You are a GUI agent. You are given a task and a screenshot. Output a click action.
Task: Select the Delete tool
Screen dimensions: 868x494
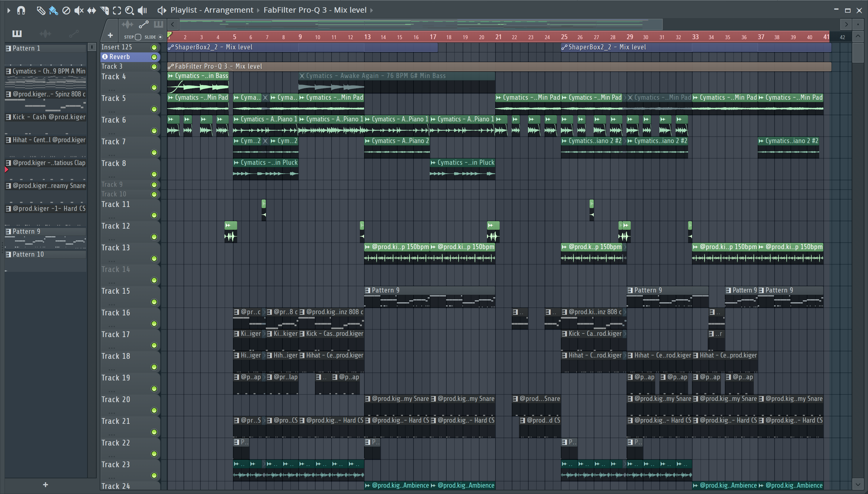point(66,10)
